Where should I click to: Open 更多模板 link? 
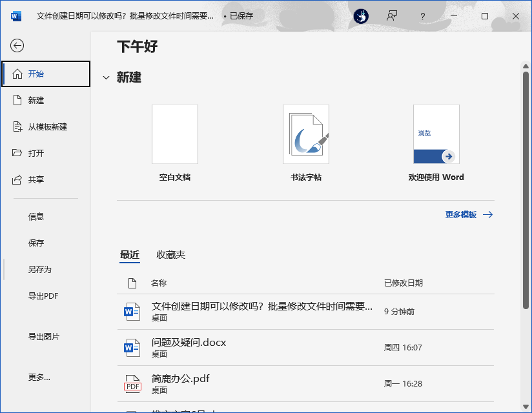(x=460, y=214)
